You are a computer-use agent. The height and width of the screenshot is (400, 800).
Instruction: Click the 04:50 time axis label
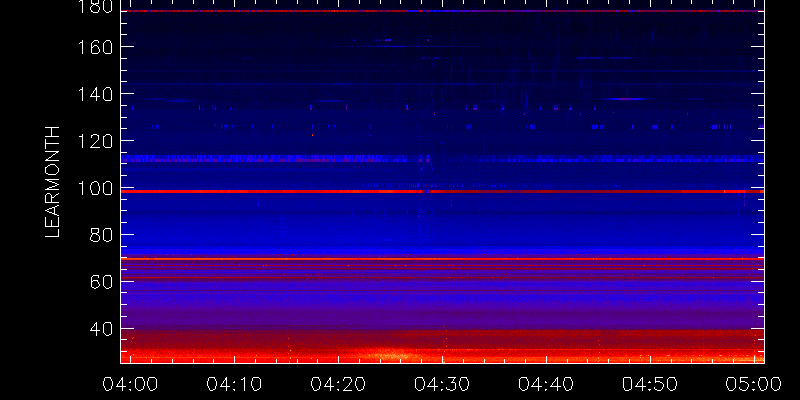point(651,384)
